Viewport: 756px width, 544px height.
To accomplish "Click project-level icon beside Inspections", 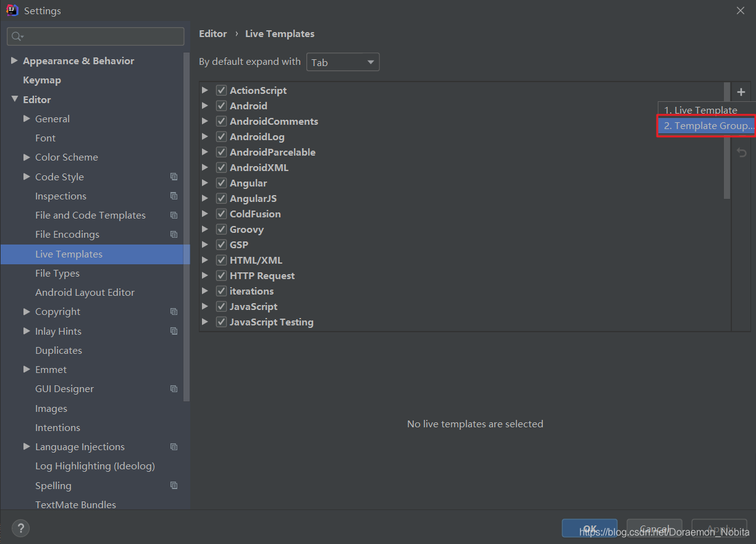I will (174, 196).
